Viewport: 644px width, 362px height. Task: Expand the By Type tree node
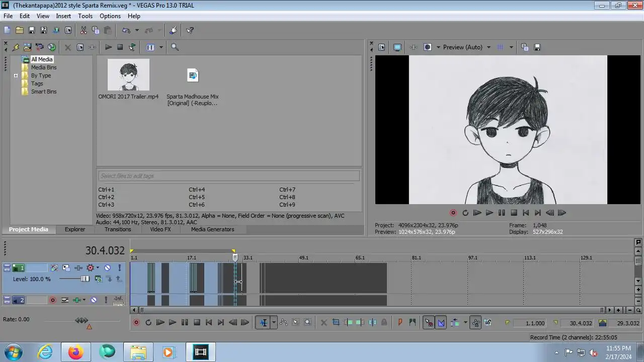(16, 76)
